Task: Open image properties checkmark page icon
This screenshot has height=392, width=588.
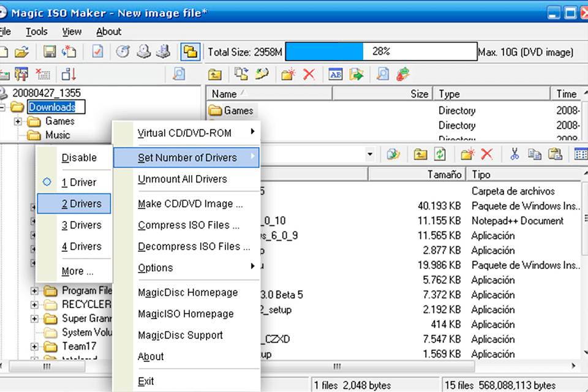Action: click(x=97, y=52)
